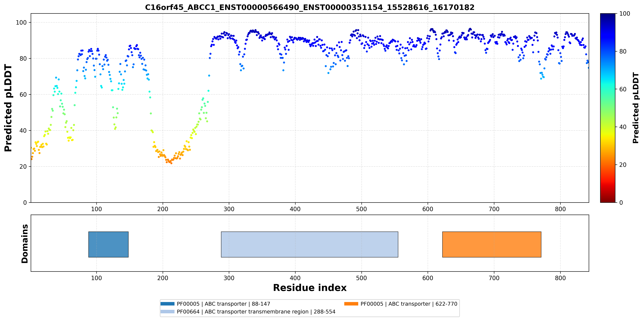
Task: Click the colorbar tick label 0
Action: coord(621,202)
